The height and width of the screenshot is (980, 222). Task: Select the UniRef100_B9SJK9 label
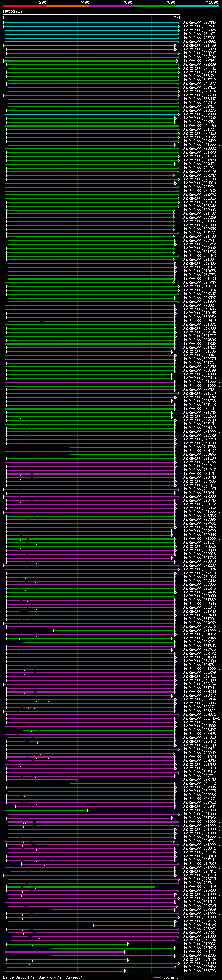click(x=199, y=435)
